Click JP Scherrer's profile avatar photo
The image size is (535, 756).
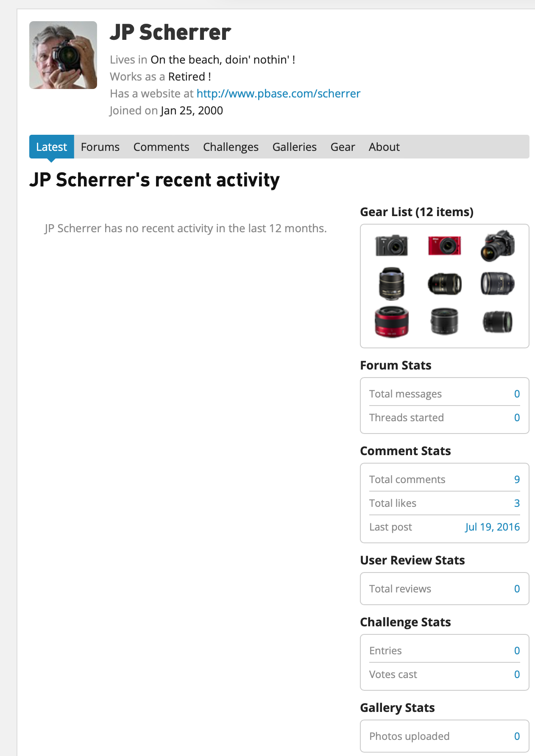(x=63, y=55)
